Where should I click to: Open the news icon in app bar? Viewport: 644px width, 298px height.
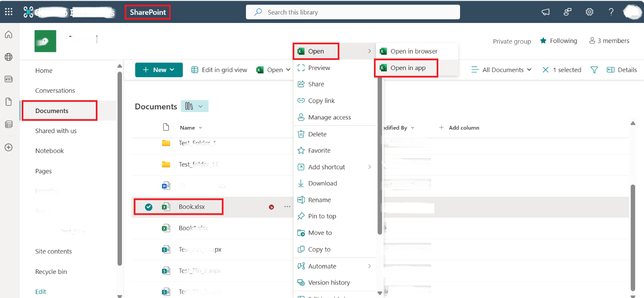(x=8, y=79)
